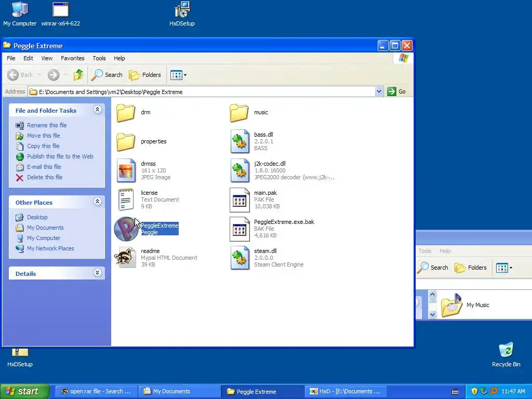
Task: Click the magnifier tray icon
Action: 494,392
